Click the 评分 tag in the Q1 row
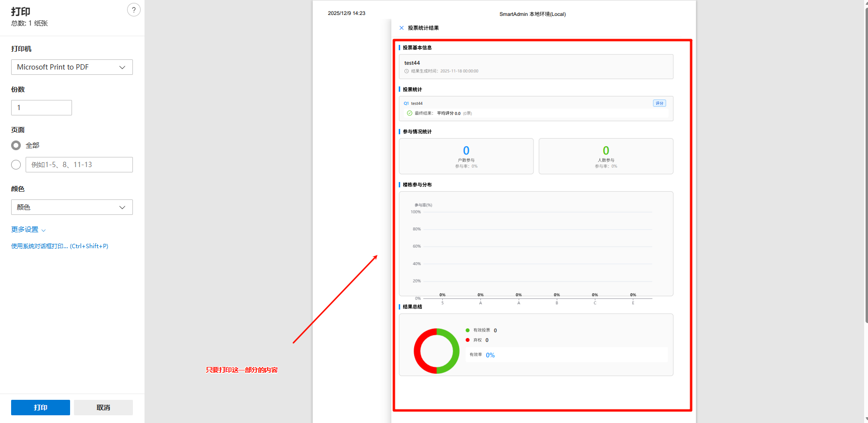The image size is (868, 423). click(x=659, y=103)
